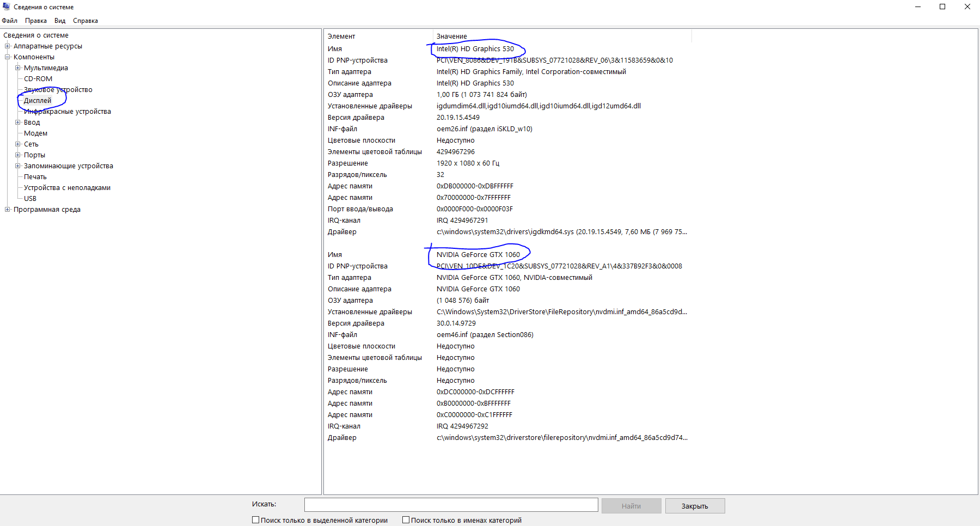Screen dimensions: 980x526
Task: Select the NVIDIA GeForce GTX 1060 name value
Action: pyautogui.click(x=478, y=255)
